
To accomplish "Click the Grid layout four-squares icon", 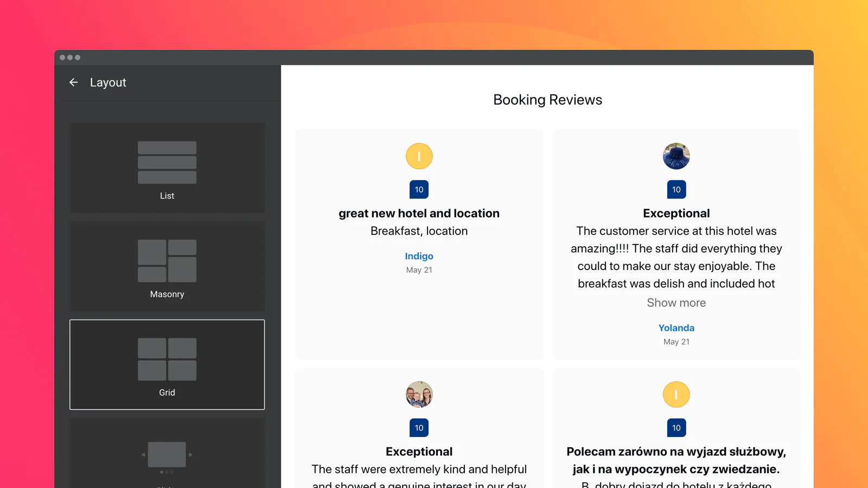I will tap(167, 359).
